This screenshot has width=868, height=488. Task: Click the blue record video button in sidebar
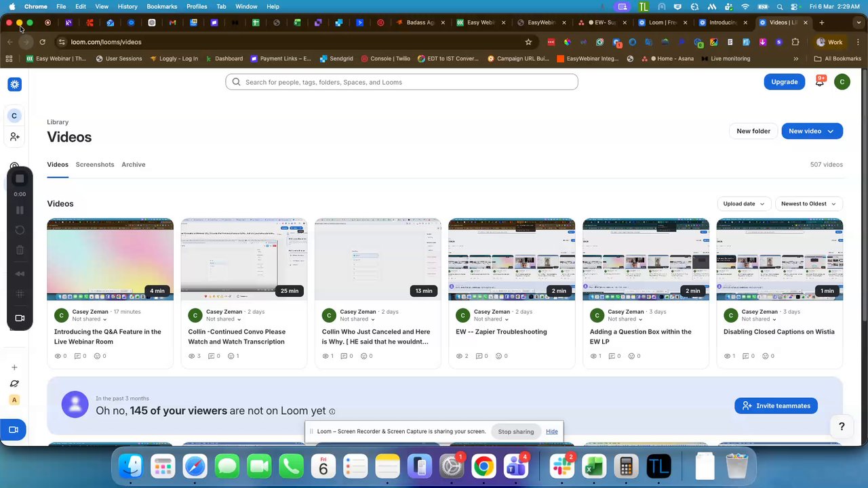(14, 430)
